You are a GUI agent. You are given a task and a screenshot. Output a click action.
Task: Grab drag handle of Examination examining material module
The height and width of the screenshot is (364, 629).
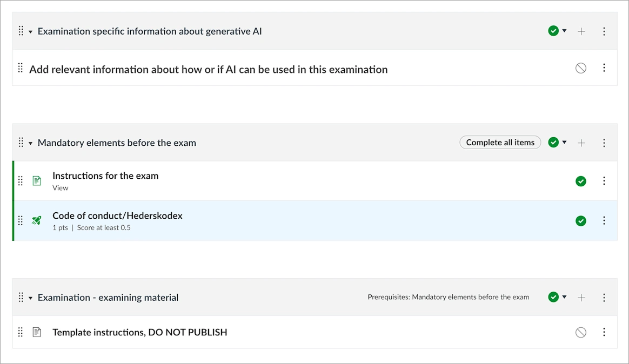coord(21,297)
